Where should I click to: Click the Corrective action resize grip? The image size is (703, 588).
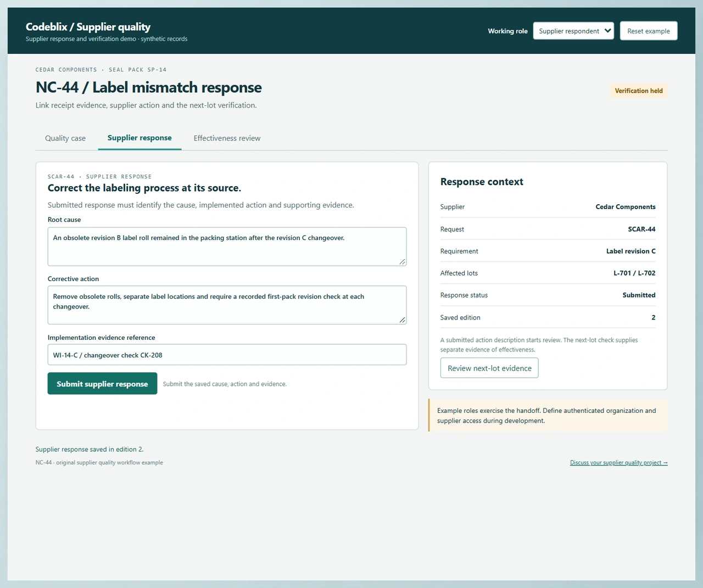tap(402, 320)
